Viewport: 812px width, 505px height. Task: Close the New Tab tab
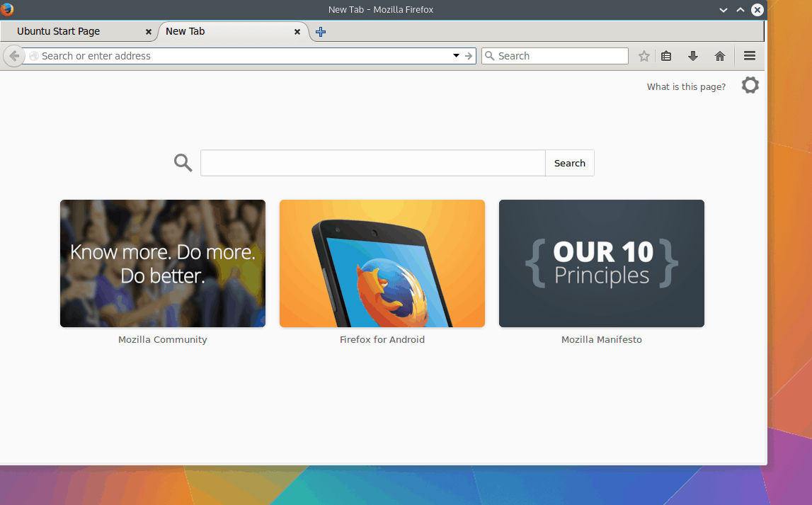pyautogui.click(x=297, y=32)
